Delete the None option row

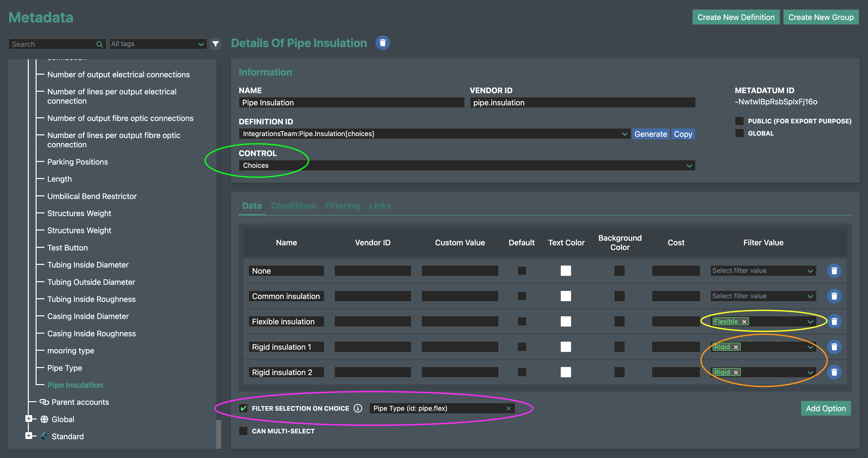834,271
